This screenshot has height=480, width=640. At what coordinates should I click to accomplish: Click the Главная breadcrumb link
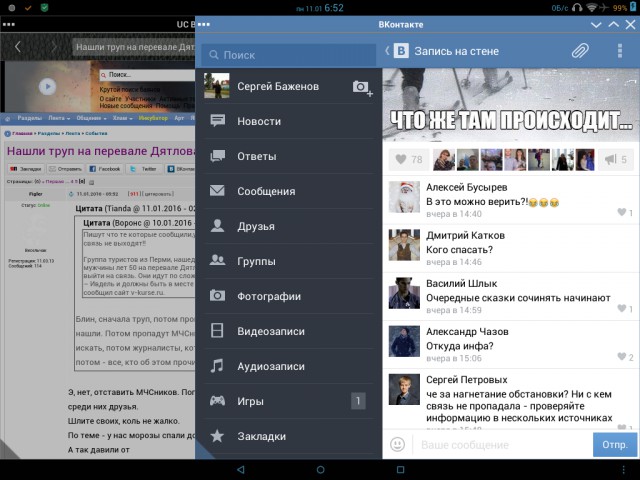pyautogui.click(x=22, y=133)
